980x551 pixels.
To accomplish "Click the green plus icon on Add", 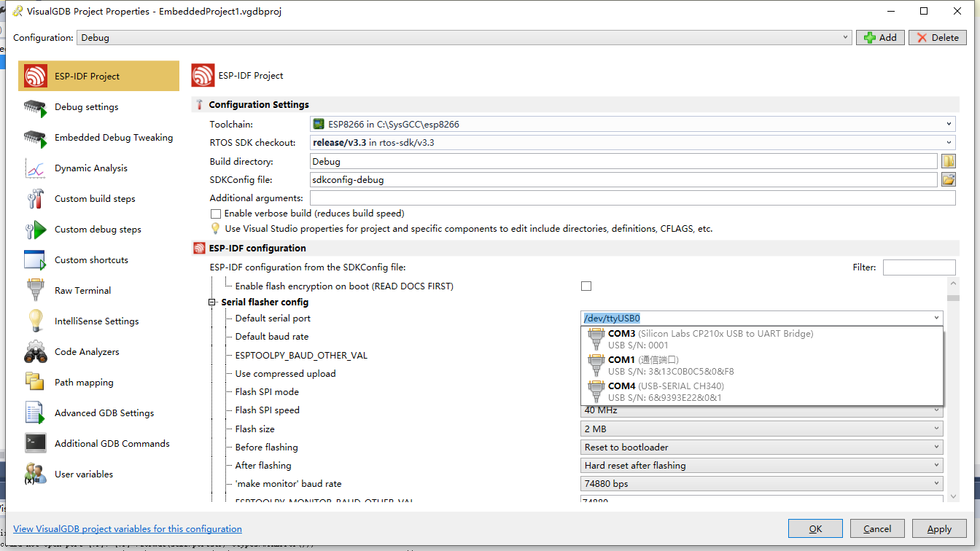I will [870, 38].
